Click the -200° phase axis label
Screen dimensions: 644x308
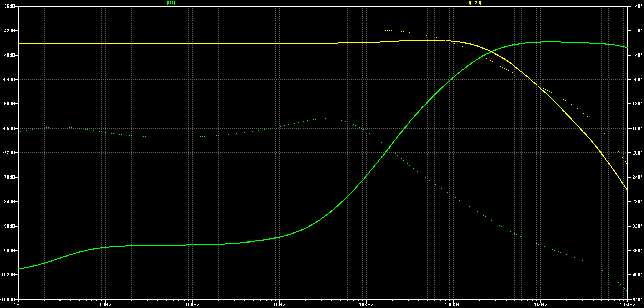(x=637, y=152)
